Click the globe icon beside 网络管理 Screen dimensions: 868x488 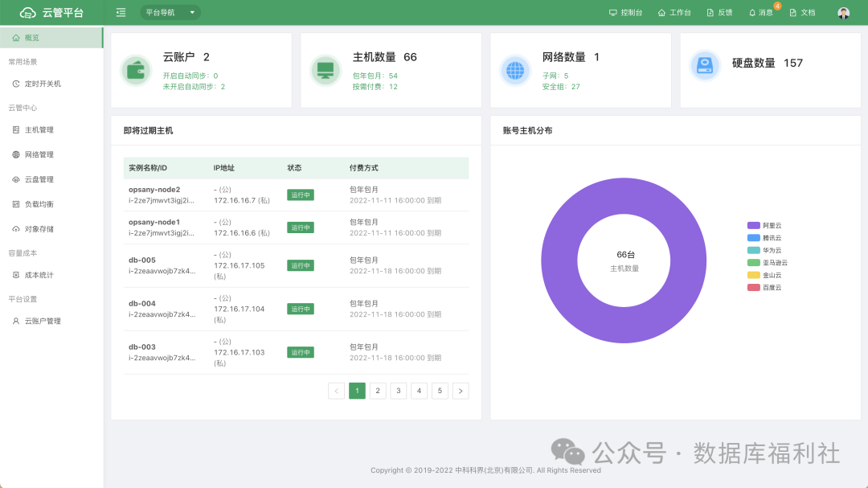[16, 154]
